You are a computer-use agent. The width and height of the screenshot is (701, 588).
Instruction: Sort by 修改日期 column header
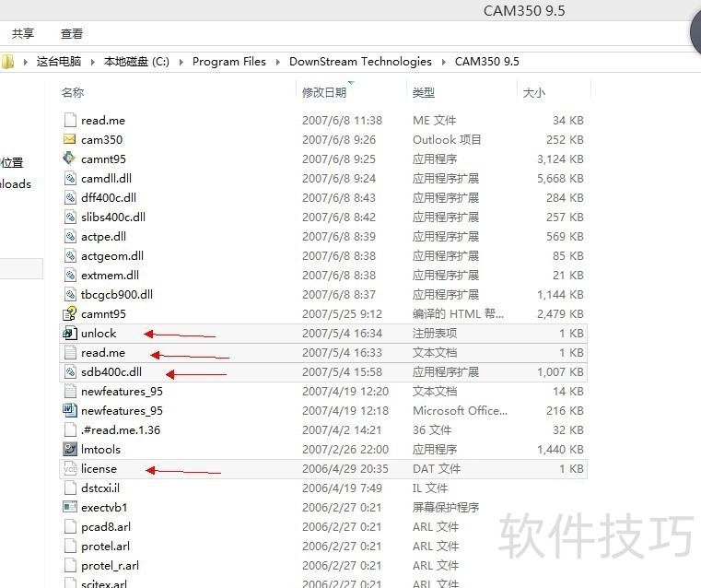324,92
